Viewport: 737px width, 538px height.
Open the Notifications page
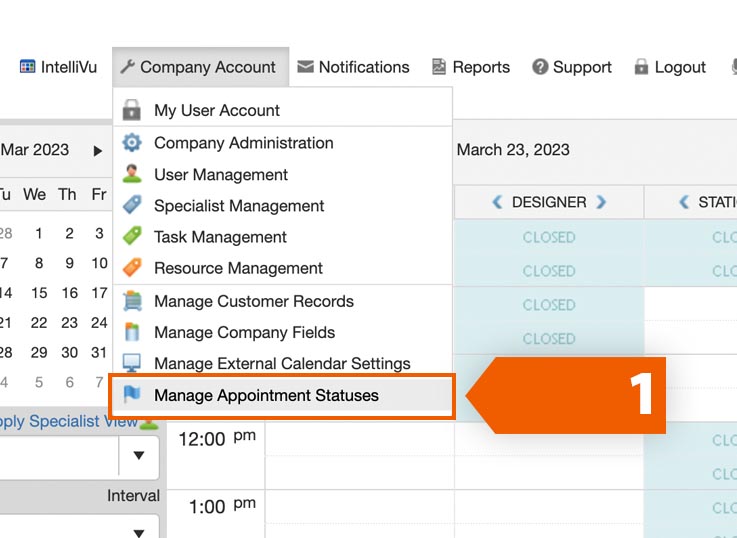(353, 67)
